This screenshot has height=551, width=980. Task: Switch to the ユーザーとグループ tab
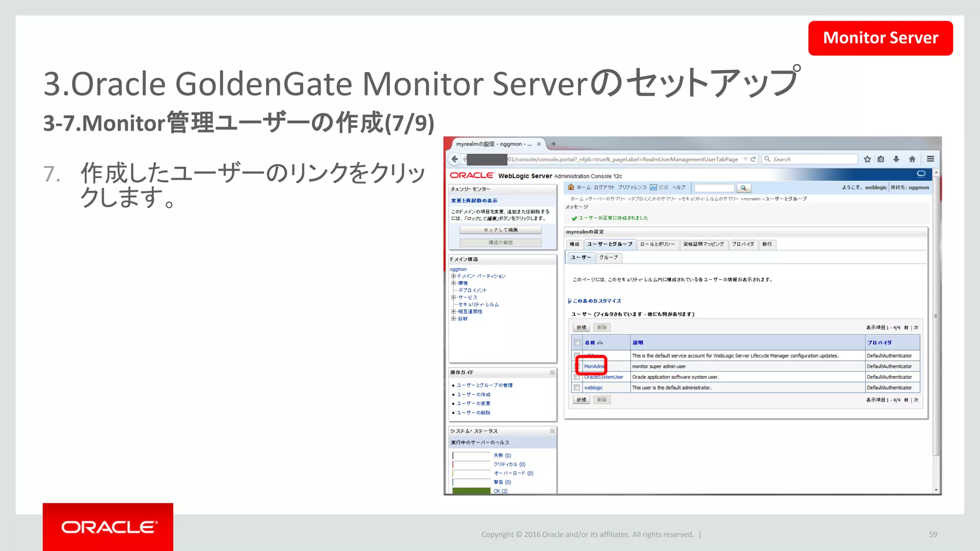[x=610, y=244]
